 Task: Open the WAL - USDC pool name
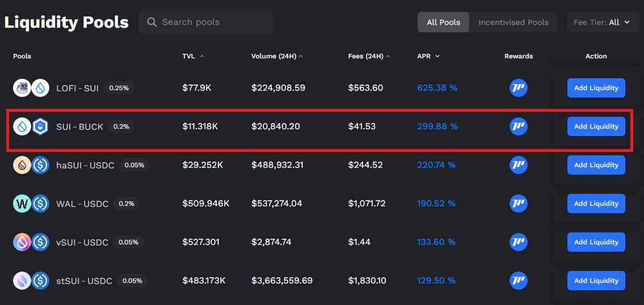[x=82, y=204]
